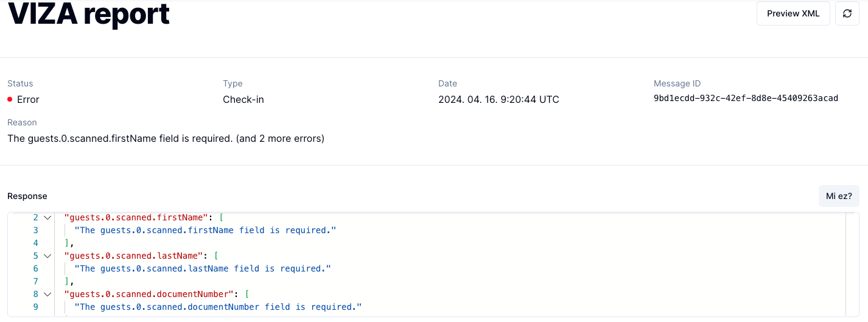Click the red Error status dot
The height and width of the screenshot is (322, 868).
pos(10,99)
